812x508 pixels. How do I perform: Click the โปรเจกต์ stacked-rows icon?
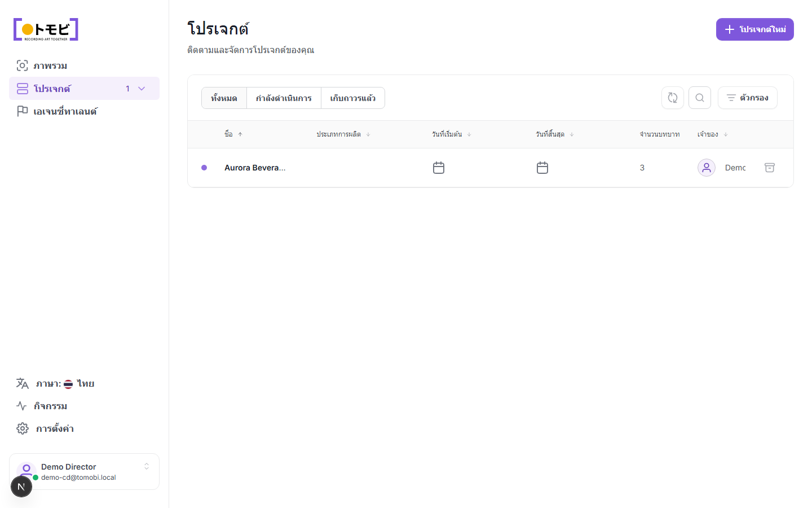tap(22, 89)
